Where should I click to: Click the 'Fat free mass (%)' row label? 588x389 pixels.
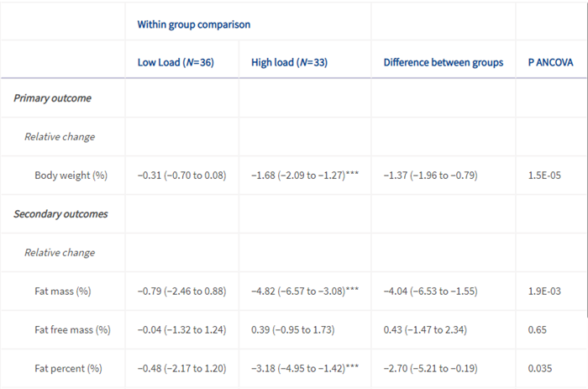(72, 329)
